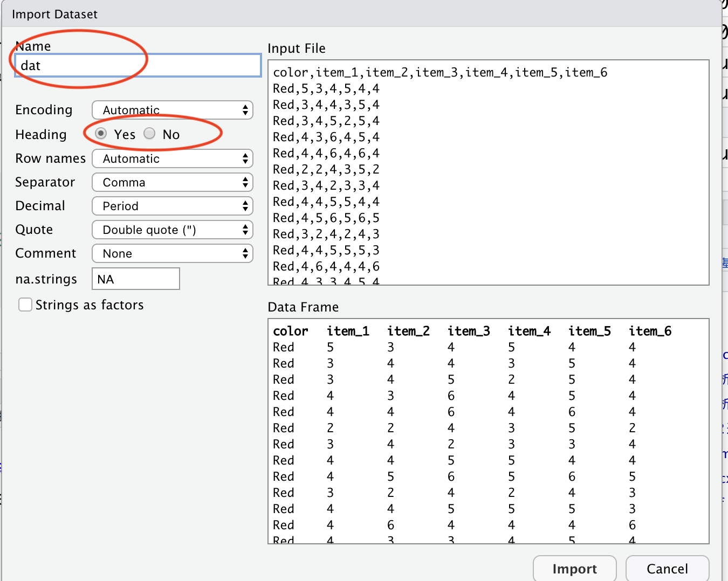
Task: Click the Name text field containing dat
Action: (x=138, y=66)
